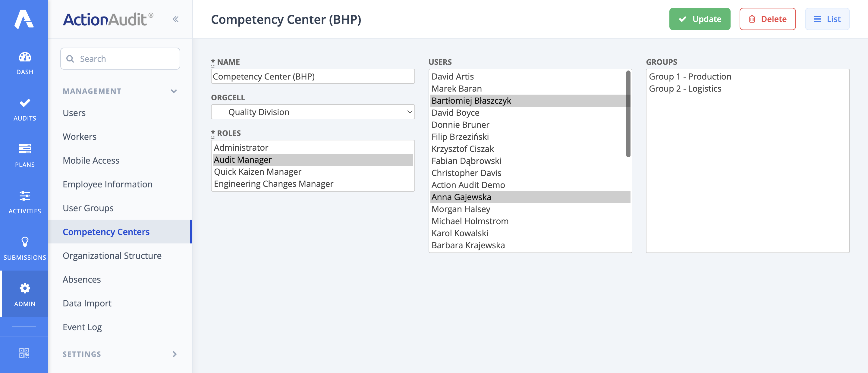Image resolution: width=868 pixels, height=373 pixels.
Task: Open Organizational Structure menu item
Action: pyautogui.click(x=112, y=255)
